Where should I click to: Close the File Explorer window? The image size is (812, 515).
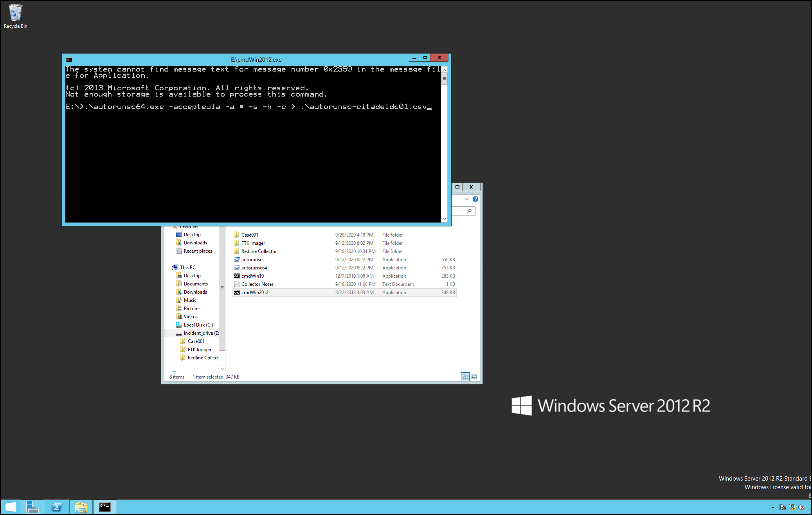point(472,187)
